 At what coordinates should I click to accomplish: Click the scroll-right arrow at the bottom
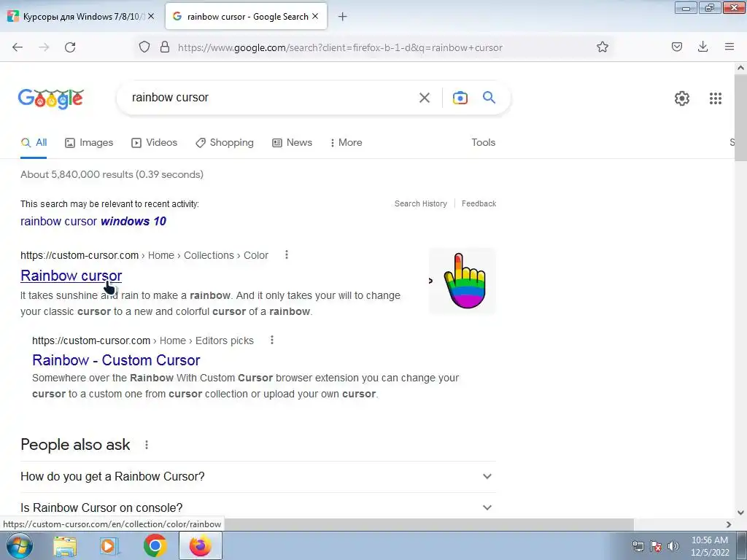pyautogui.click(x=729, y=524)
